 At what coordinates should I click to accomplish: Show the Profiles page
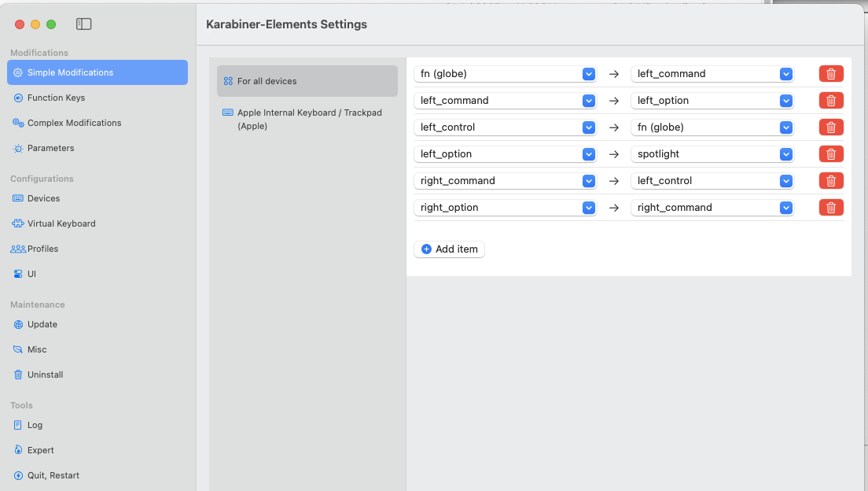[42, 249]
